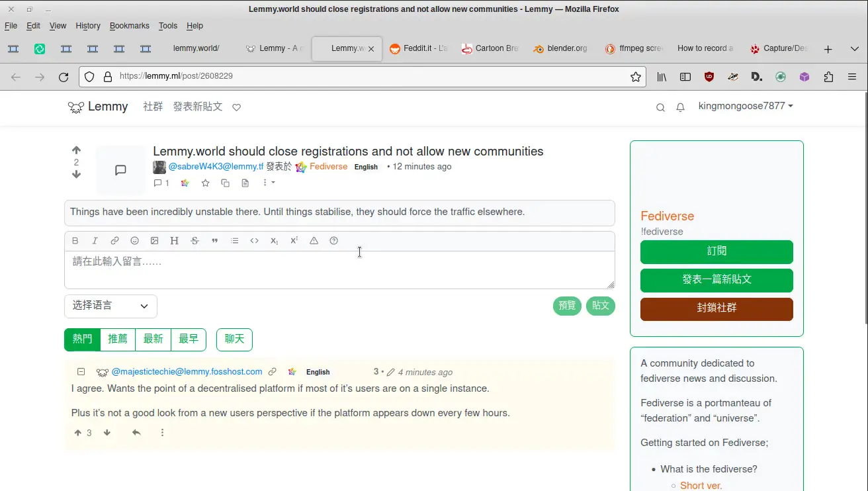Viewport: 868px width, 491px height.
Task: Open the search magnifier in Lemmy navbar
Action: coord(660,107)
